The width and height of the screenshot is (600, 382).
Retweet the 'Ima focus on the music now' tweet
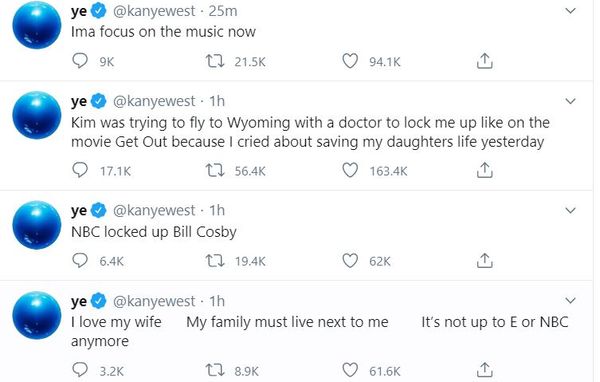[x=215, y=61]
